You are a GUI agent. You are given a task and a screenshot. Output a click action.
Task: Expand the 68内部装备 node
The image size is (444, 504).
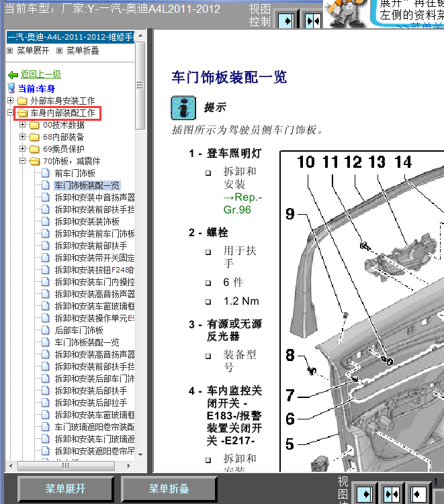22,137
